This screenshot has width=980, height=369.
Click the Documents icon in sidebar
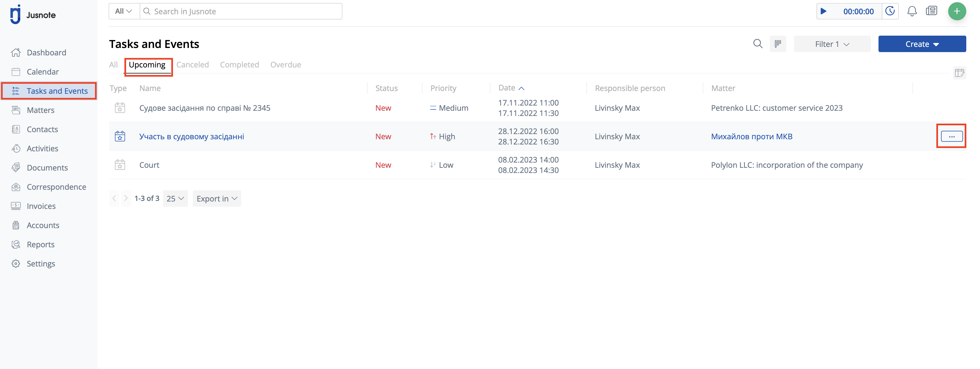click(x=16, y=168)
